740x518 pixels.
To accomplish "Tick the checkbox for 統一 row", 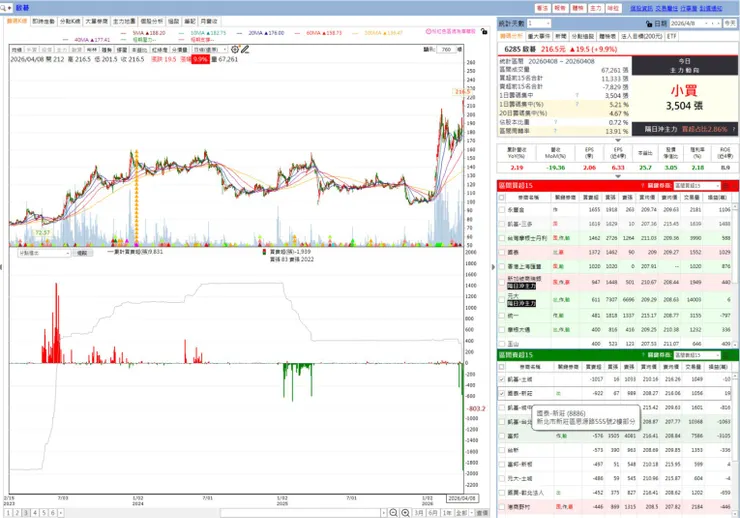I will [502, 316].
